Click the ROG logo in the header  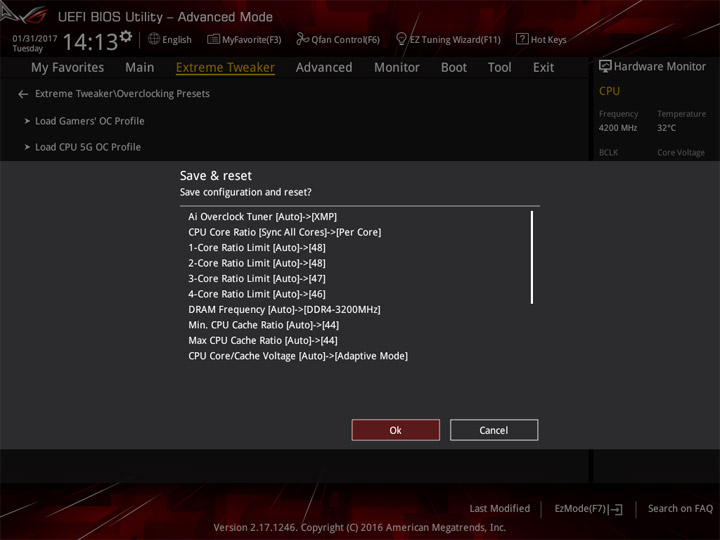(24, 14)
